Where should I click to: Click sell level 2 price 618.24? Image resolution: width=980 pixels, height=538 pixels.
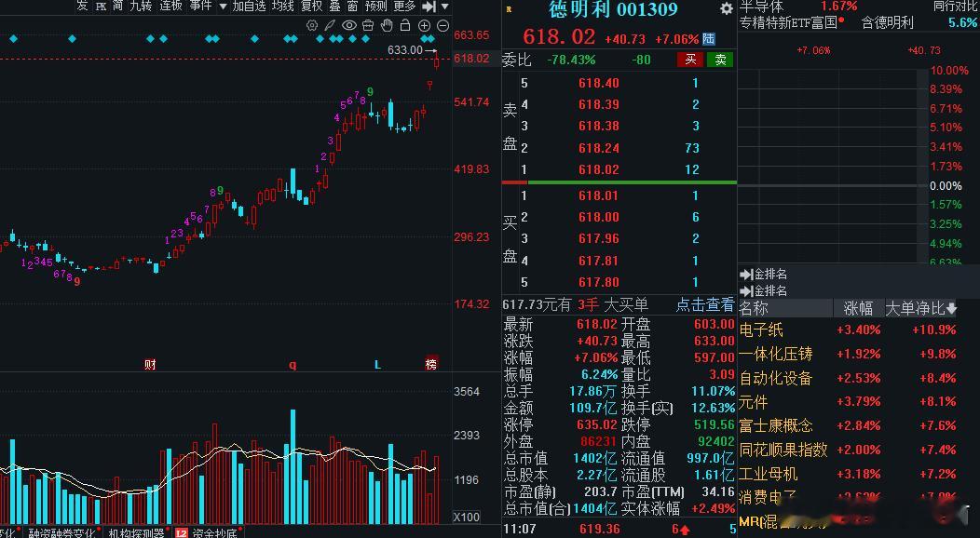[x=599, y=148]
